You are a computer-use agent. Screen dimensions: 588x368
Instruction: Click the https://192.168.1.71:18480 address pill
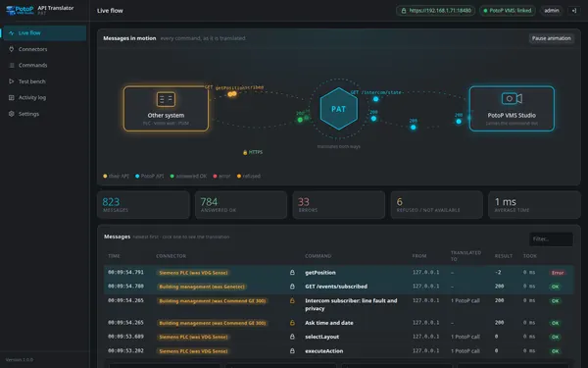click(x=436, y=11)
